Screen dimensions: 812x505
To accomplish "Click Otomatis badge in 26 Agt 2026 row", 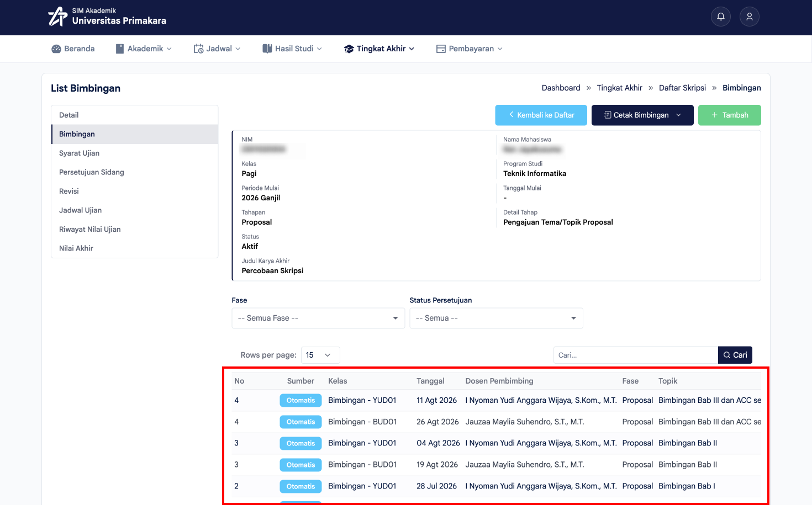I will 300,422.
